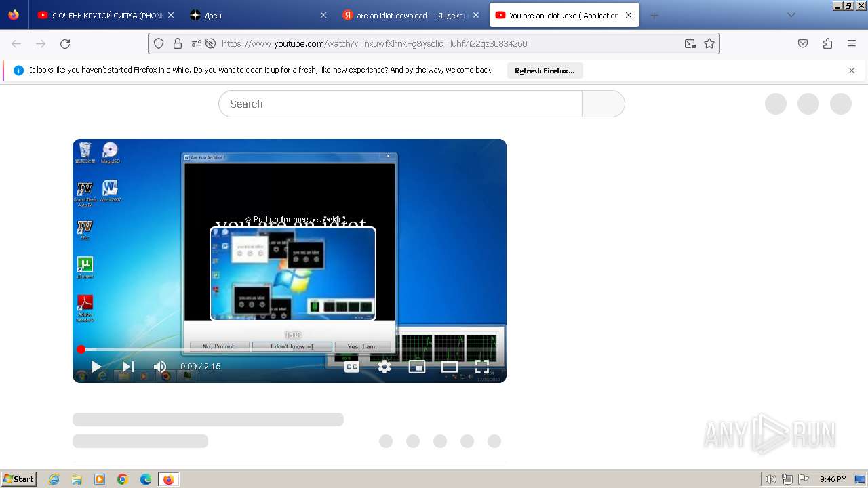Screen dimensions: 868x488
Task: Click the Firefox logo pinned tab
Action: click(x=14, y=15)
